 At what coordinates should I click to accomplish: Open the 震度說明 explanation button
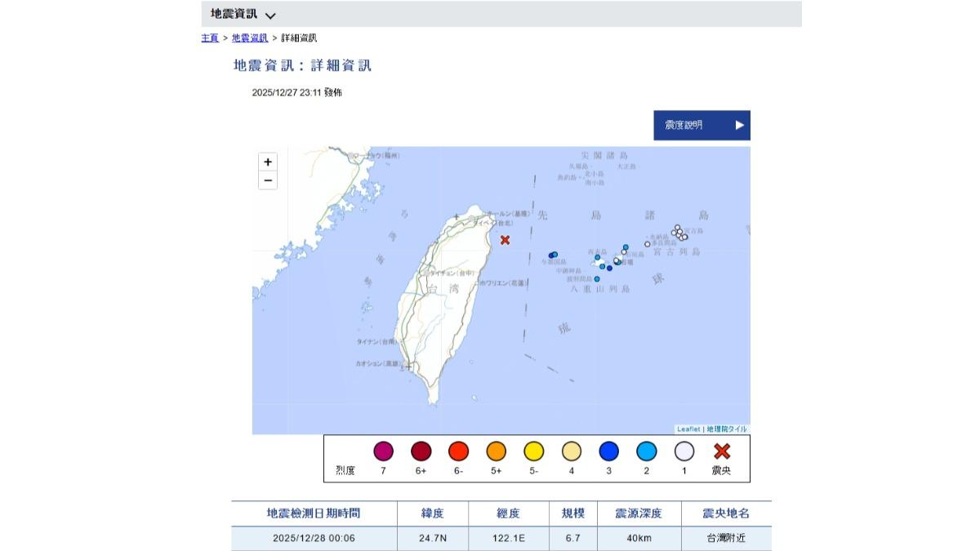(702, 125)
